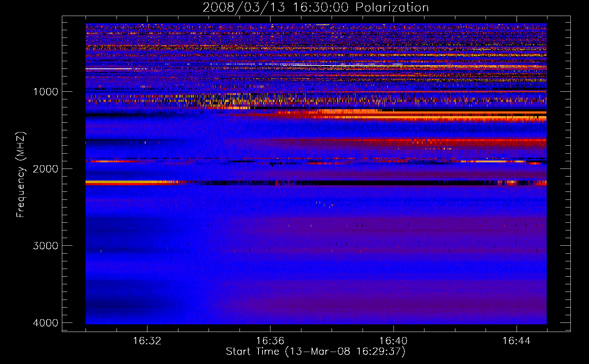Click the 'Frequency (MHZ)' y-axis label

point(21,175)
